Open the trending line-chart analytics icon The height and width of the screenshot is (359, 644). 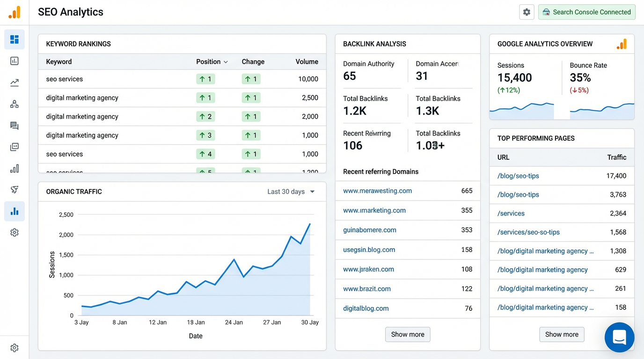click(15, 82)
